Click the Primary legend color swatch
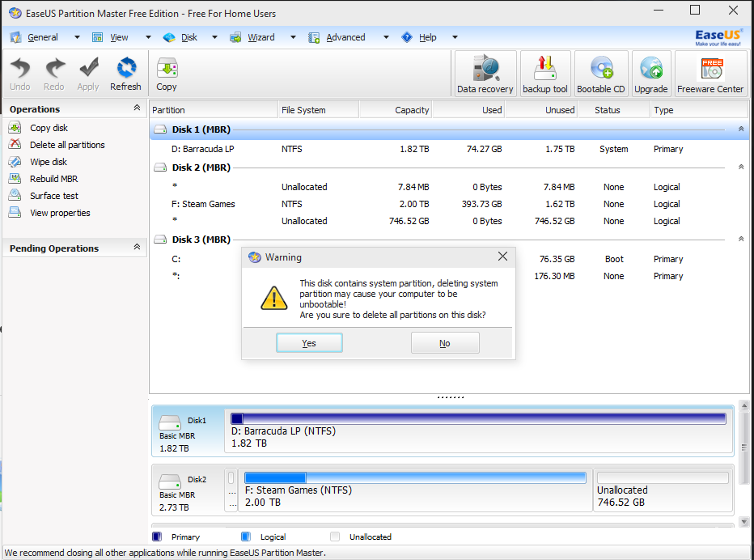The width and height of the screenshot is (754, 560). [x=157, y=537]
